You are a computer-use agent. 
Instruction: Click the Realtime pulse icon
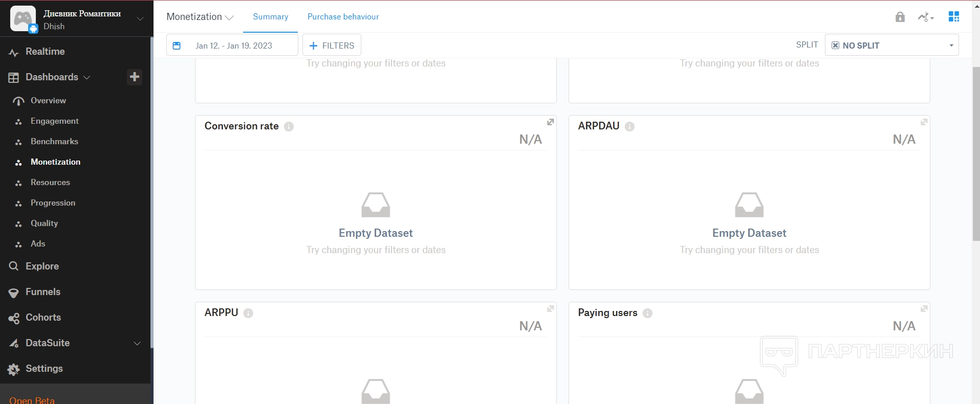point(14,52)
